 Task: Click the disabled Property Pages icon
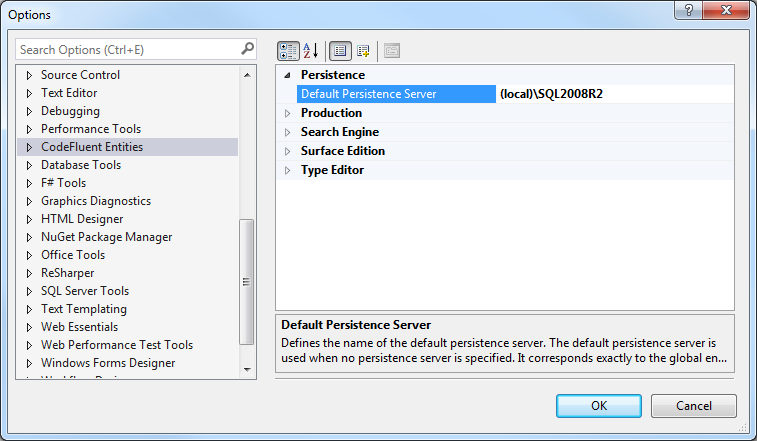(391, 50)
